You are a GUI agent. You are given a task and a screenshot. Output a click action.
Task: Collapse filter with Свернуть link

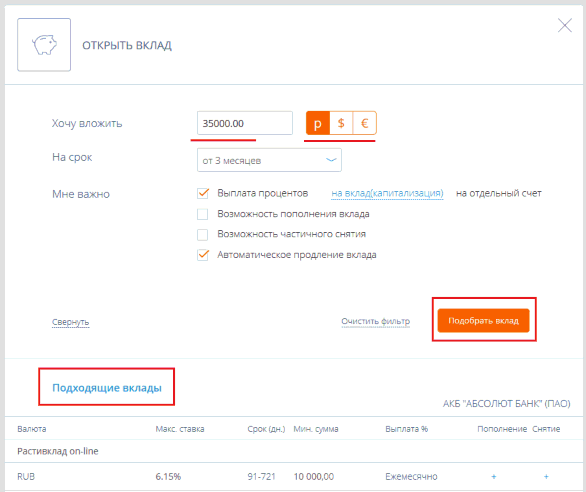[71, 322]
